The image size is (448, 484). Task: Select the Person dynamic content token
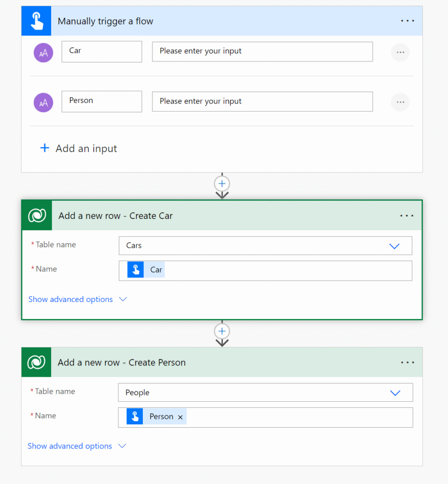click(157, 416)
